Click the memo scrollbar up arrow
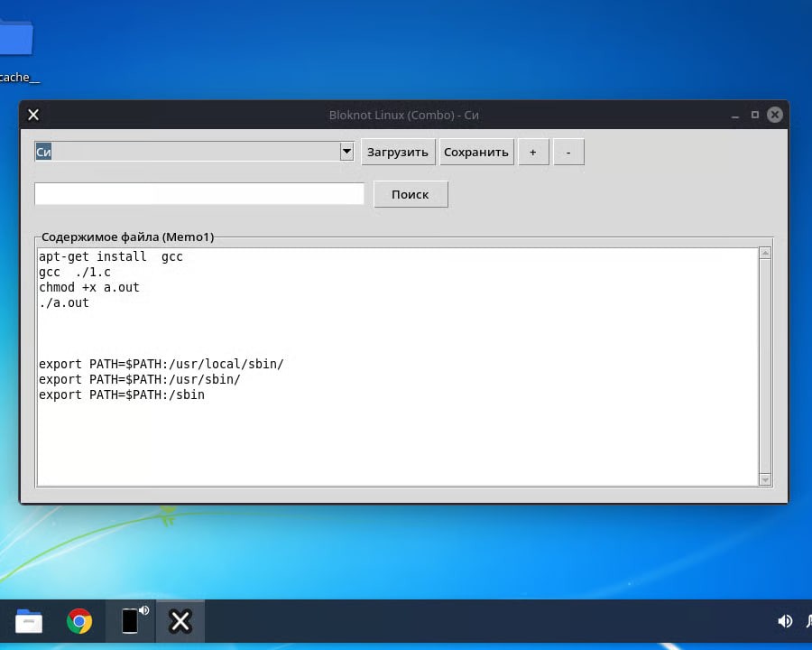 [x=765, y=254]
